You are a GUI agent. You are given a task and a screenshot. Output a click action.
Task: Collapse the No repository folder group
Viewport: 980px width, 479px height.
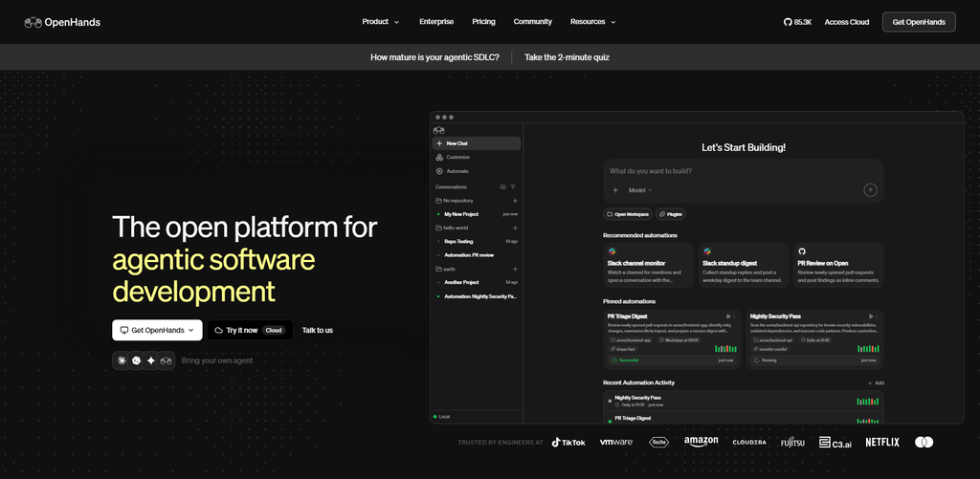[455, 201]
